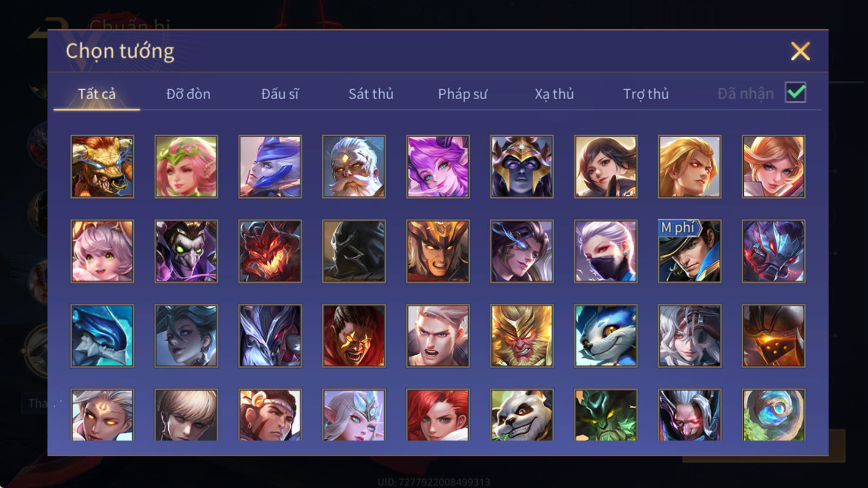This screenshot has width=868, height=488.
Task: Close the Chọn tướng dialog
Action: (800, 51)
